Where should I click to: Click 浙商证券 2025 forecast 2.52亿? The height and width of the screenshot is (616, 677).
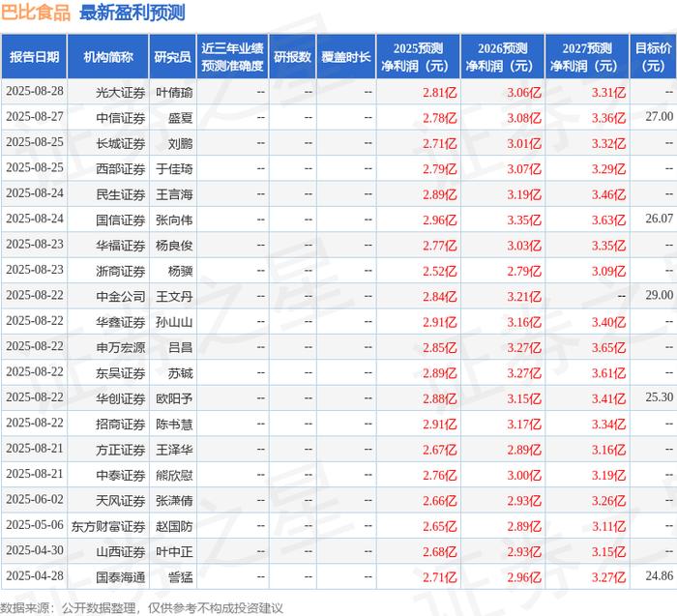click(439, 271)
